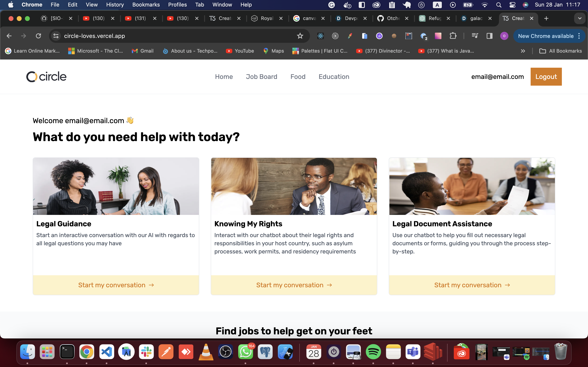This screenshot has height=367, width=588.
Task: Open macOS Control Center toggles
Action: pyautogui.click(x=512, y=5)
